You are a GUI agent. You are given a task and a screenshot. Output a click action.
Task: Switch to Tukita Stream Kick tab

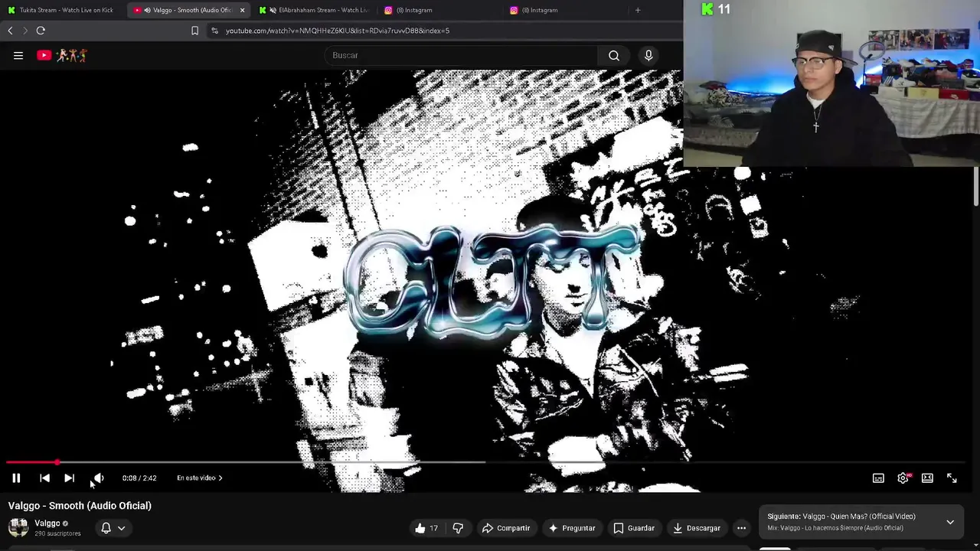point(61,10)
